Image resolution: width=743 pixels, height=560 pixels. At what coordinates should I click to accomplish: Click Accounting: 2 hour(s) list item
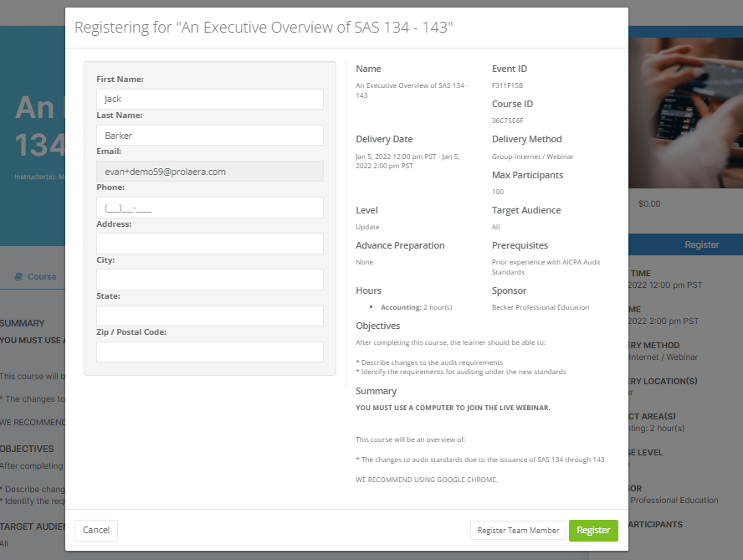pyautogui.click(x=417, y=307)
